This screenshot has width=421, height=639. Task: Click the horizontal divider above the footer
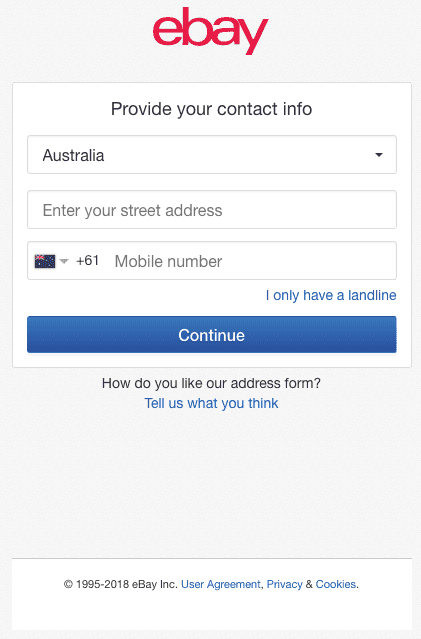click(212, 558)
